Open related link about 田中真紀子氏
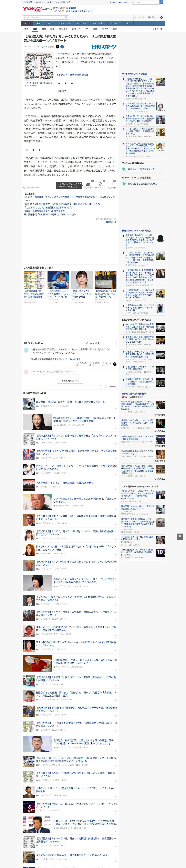The height and width of the screenshot is (868, 186). pyautogui.click(x=50, y=215)
